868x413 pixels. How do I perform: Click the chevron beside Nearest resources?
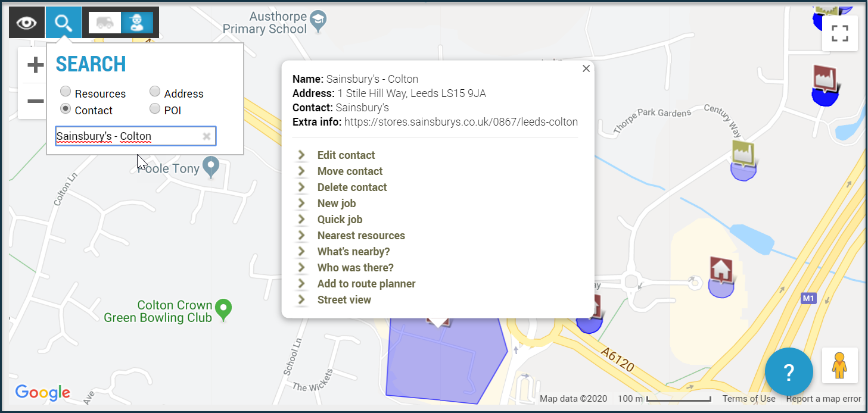[x=302, y=236]
